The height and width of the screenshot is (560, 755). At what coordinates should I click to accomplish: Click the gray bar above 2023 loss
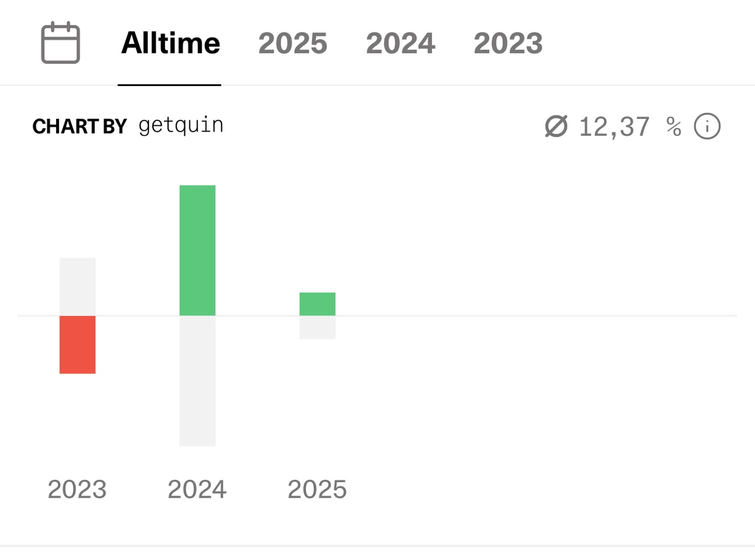pyautogui.click(x=77, y=286)
